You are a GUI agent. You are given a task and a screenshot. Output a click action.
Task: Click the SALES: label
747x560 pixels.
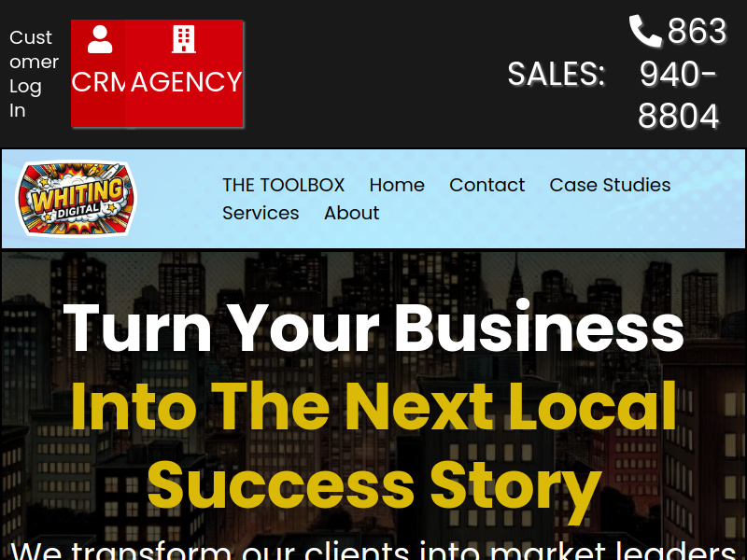click(x=556, y=75)
